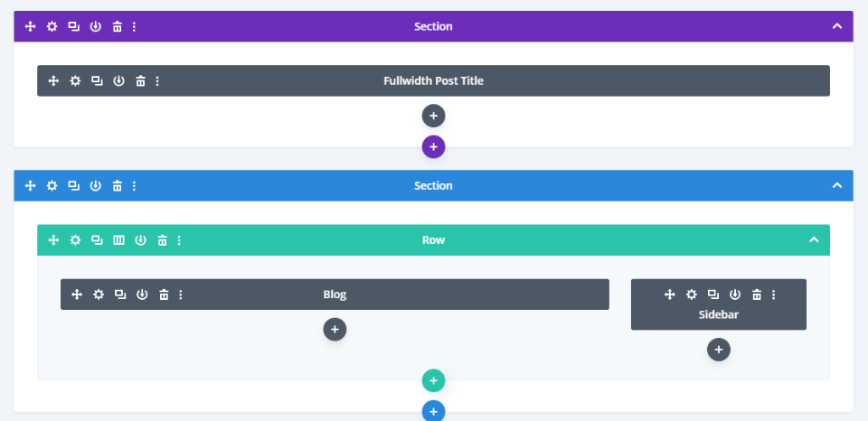Image resolution: width=868 pixels, height=421 pixels.
Task: Add a module below the Blog module
Action: coord(335,330)
